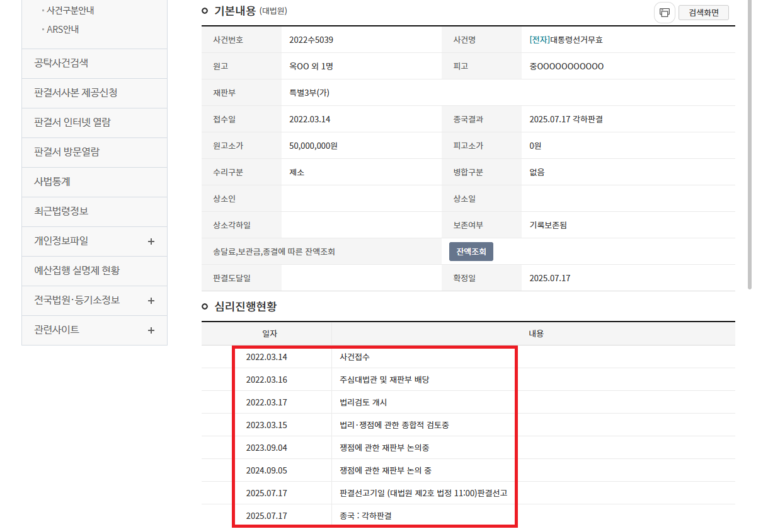
Task: Open the 판결서 인터넷 열람 menu
Action: tap(72, 122)
